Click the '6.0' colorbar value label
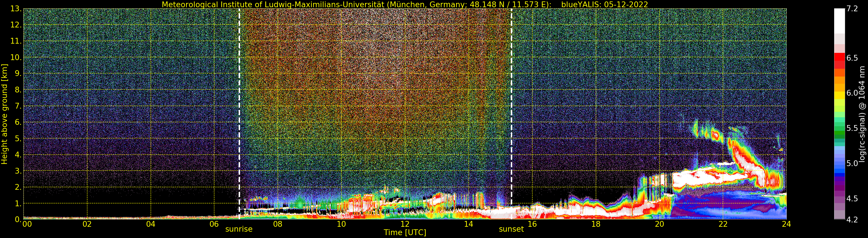Screen dimensions: 868x238 coord(852,93)
